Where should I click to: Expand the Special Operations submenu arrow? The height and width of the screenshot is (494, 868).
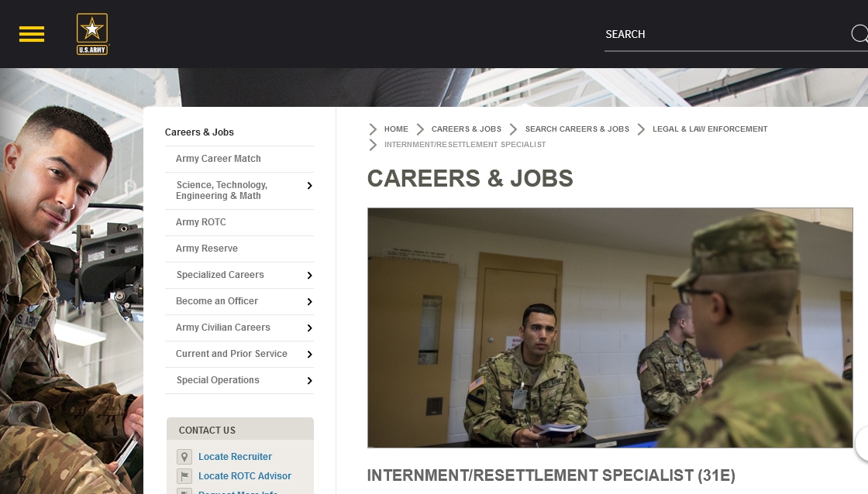309,381
